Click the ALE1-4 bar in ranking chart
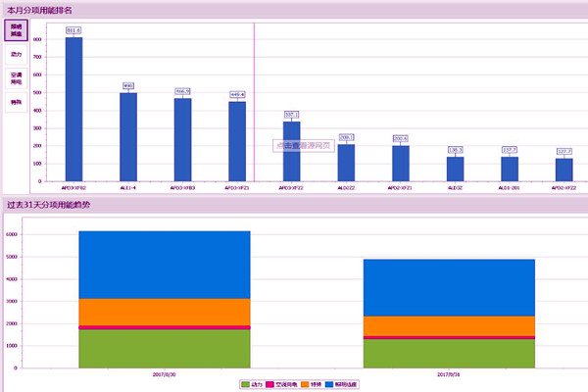Viewport: 588px width, 392px height. pos(128,136)
